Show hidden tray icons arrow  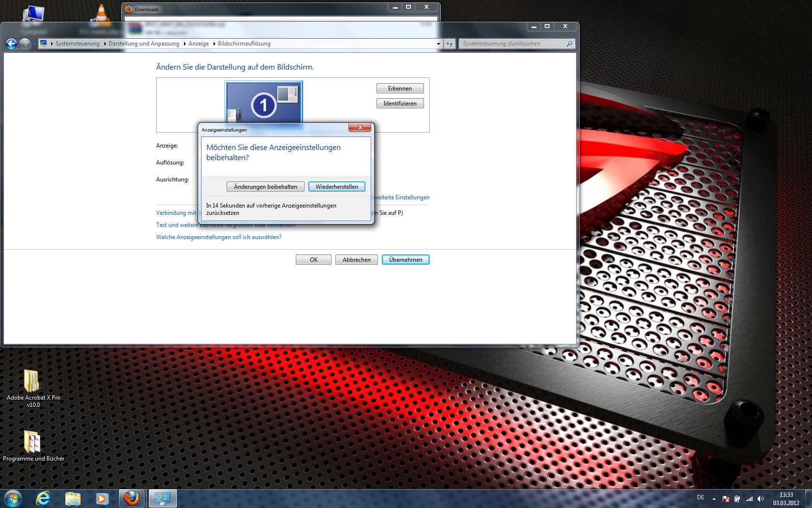pyautogui.click(x=714, y=499)
